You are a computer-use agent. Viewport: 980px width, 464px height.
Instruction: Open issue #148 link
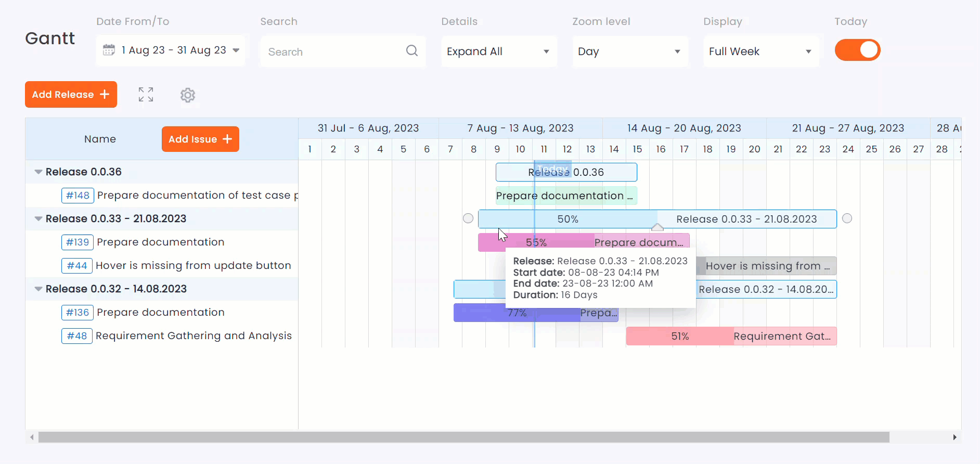point(78,196)
